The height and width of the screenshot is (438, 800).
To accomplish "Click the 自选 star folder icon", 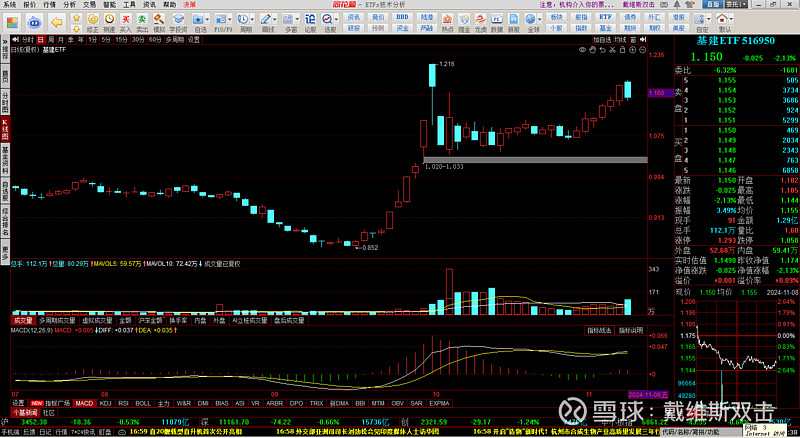I will click(197, 19).
